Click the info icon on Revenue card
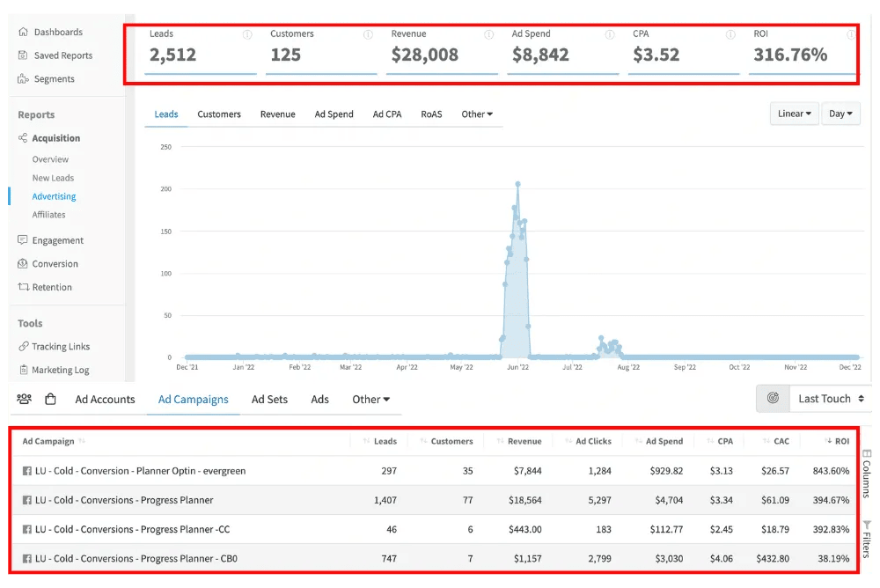Screen dimensions: 880x588 pyautogui.click(x=488, y=35)
